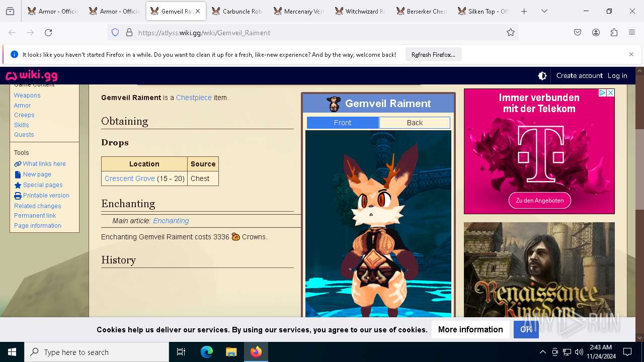The image size is (644, 362).
Task: Click the site padlock icon
Action: (x=129, y=33)
